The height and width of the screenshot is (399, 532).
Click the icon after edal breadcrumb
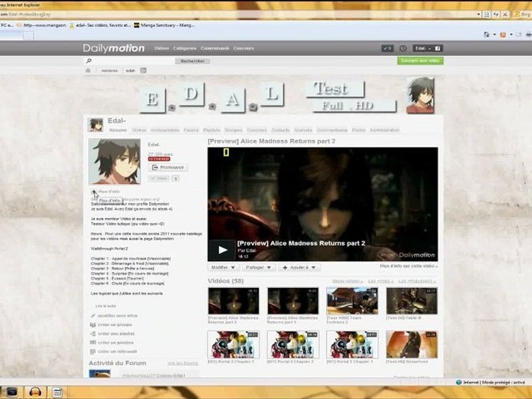[143, 70]
